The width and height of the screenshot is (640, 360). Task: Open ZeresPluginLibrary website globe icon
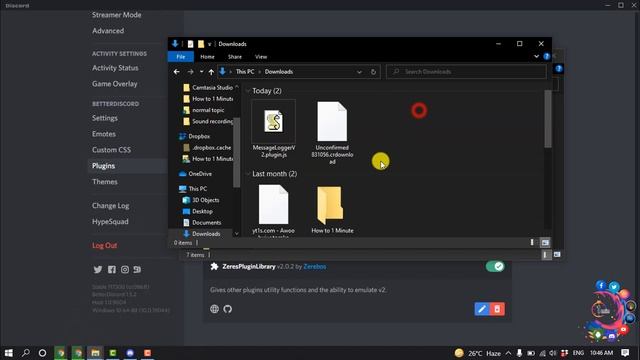tap(214, 309)
